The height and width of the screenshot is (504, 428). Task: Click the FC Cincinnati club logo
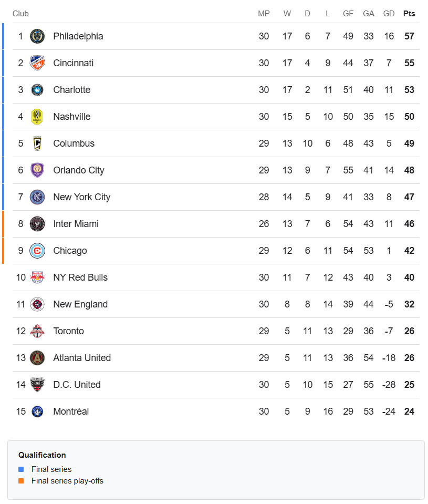(x=37, y=63)
